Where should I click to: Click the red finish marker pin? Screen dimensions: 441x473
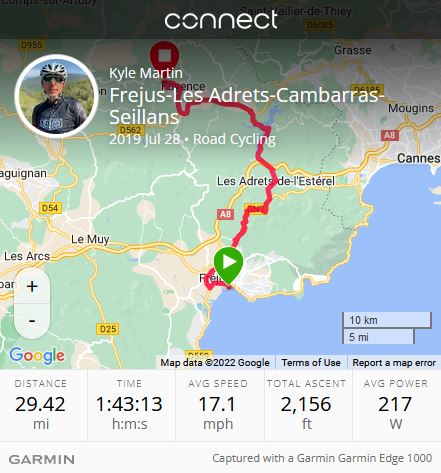[x=164, y=55]
